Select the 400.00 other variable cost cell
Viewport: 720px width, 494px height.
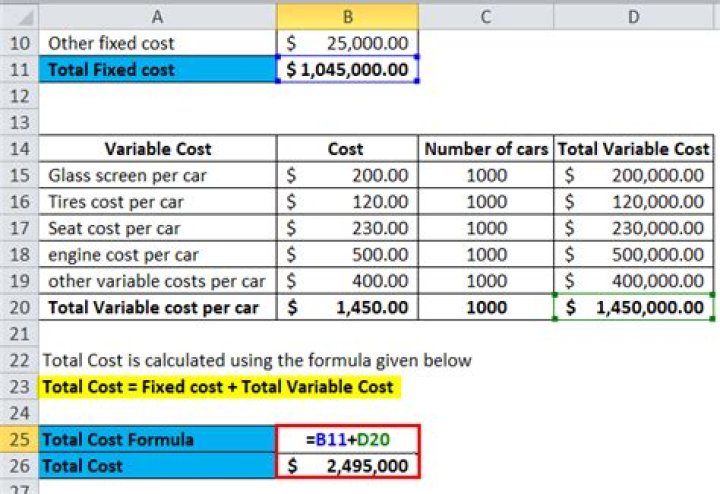tap(348, 281)
